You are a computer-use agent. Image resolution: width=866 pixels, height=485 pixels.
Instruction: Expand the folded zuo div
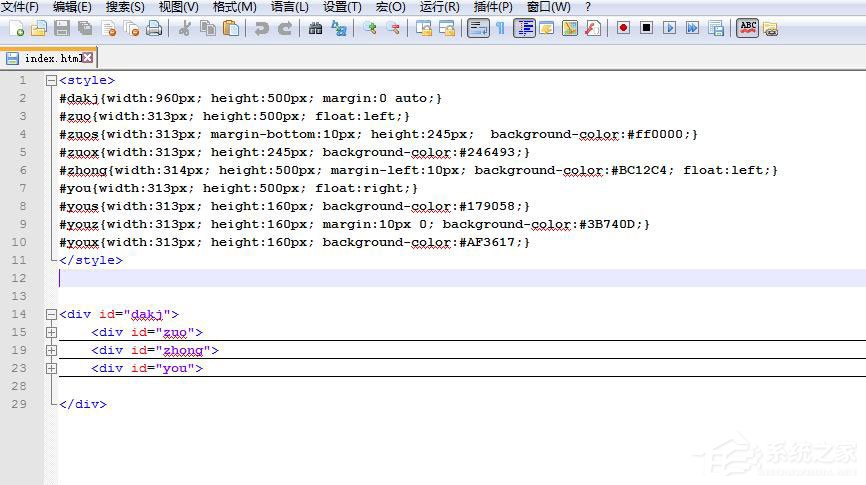click(x=51, y=333)
